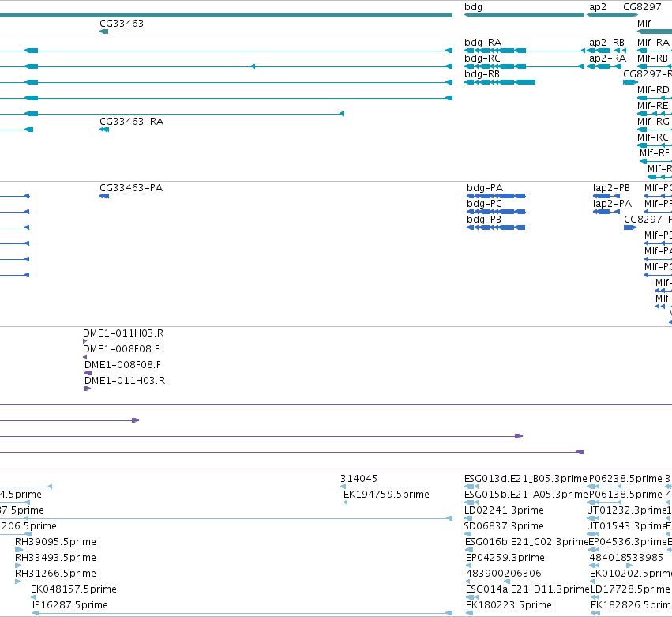Open the IP06138.5prime EST
This screenshot has width=672, height=617.
click(x=604, y=502)
